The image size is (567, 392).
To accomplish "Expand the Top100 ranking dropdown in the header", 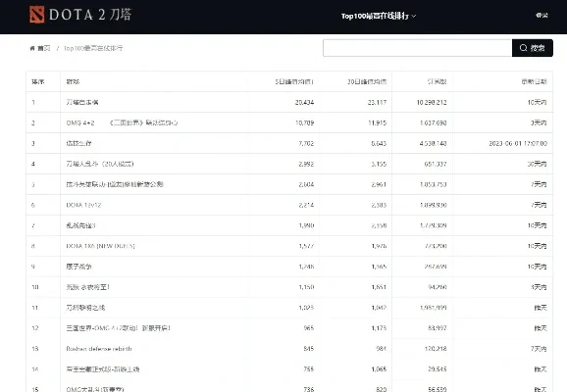I will (379, 16).
